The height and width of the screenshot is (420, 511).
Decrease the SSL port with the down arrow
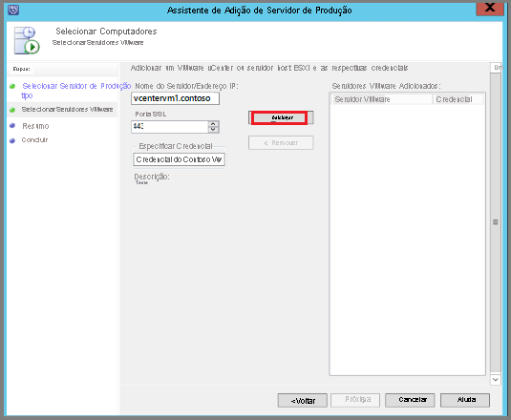tap(213, 129)
